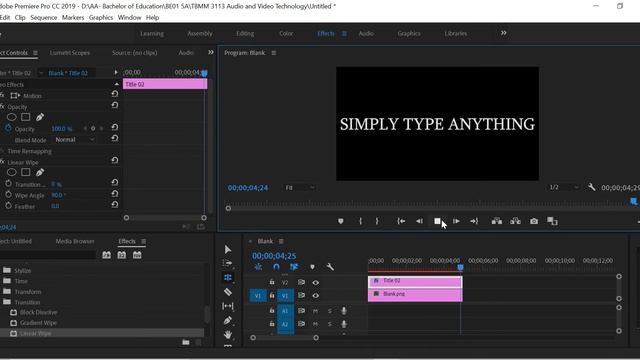Toggle insert sequences as nests

[258, 267]
